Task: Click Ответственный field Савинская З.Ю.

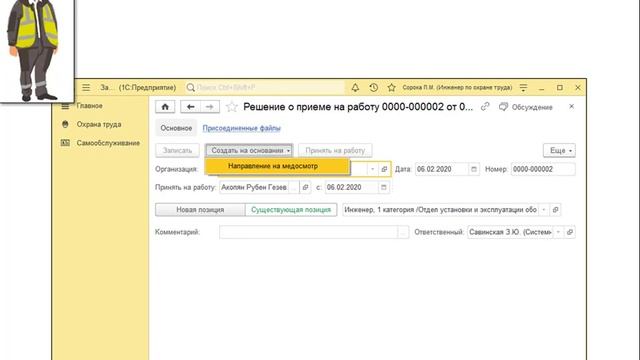Action: tap(510, 232)
